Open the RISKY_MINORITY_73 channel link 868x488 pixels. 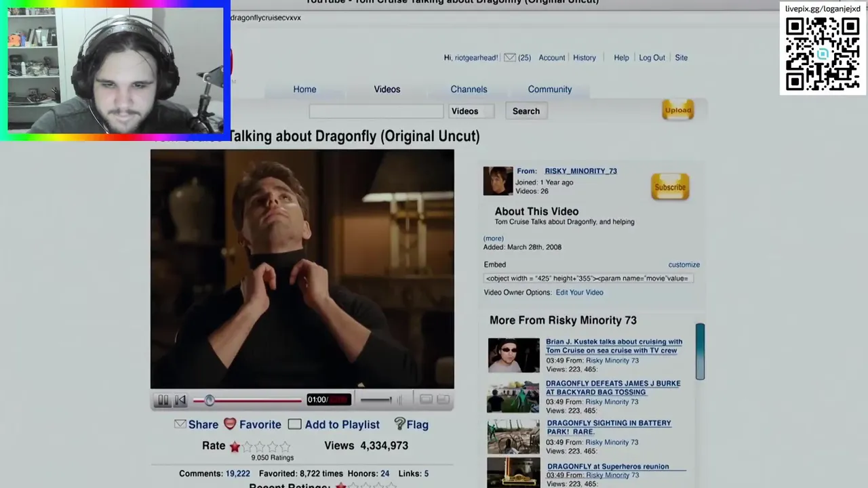click(x=580, y=171)
